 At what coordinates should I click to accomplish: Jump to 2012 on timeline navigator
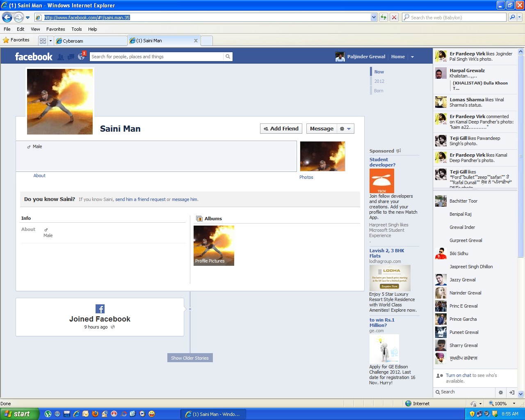(x=379, y=81)
